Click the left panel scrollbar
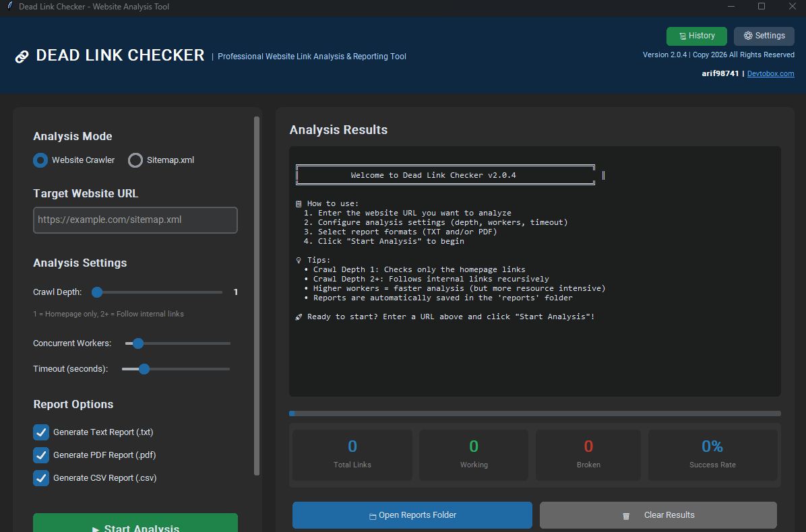Image resolution: width=806 pixels, height=532 pixels. [x=256, y=296]
